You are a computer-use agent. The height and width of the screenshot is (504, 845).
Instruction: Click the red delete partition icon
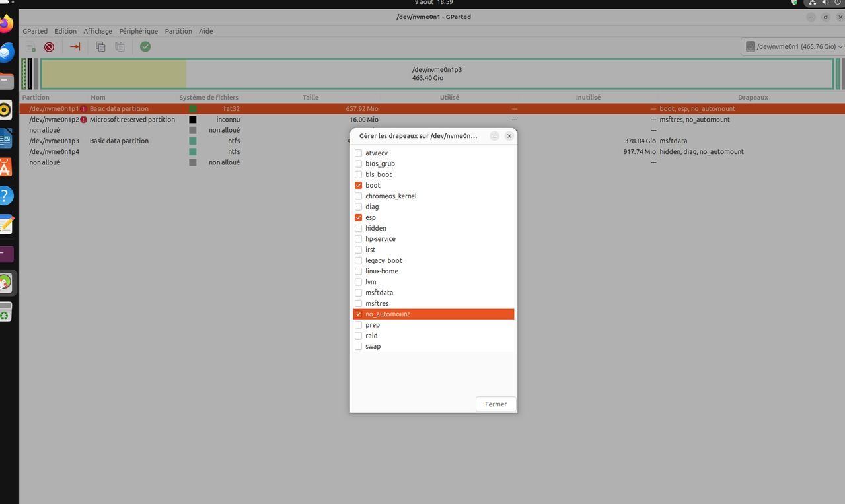pyautogui.click(x=49, y=47)
